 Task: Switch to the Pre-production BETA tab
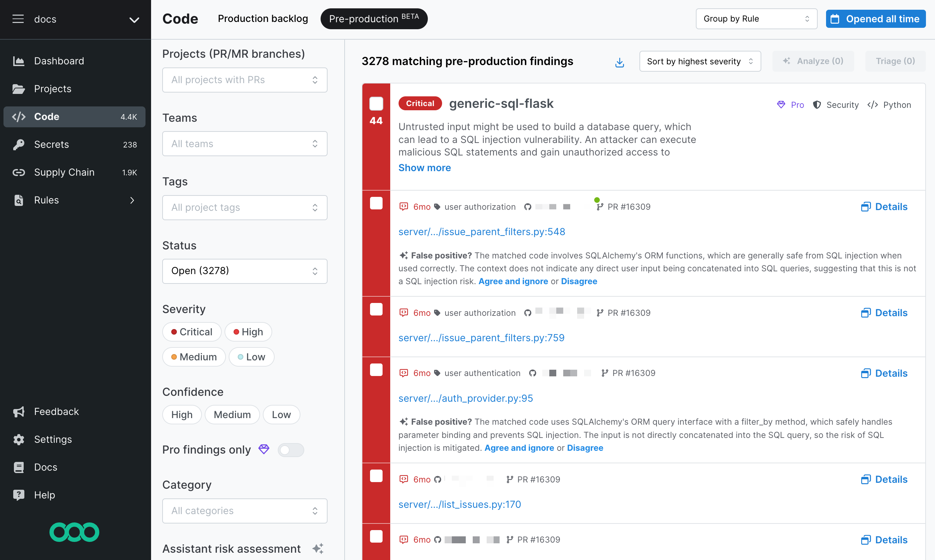point(374,18)
